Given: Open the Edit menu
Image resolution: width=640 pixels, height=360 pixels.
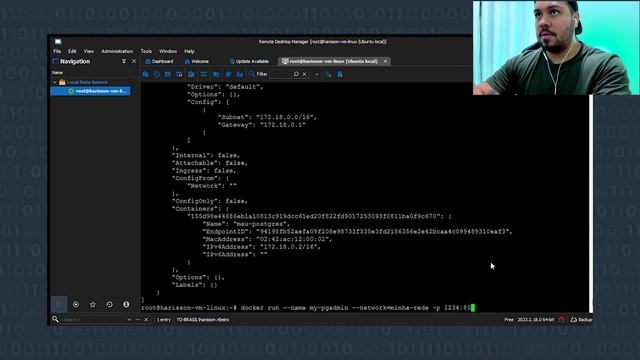Looking at the screenshot, I should point(72,51).
